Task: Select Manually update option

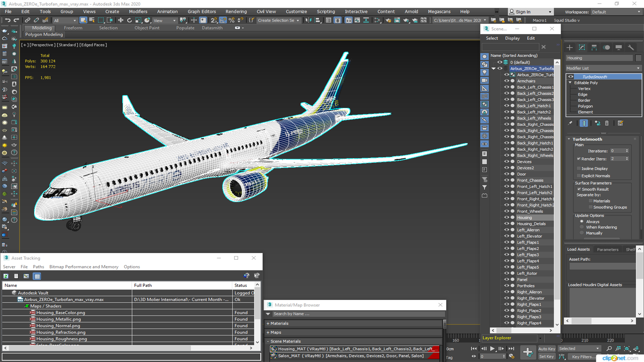Action: [x=582, y=233]
